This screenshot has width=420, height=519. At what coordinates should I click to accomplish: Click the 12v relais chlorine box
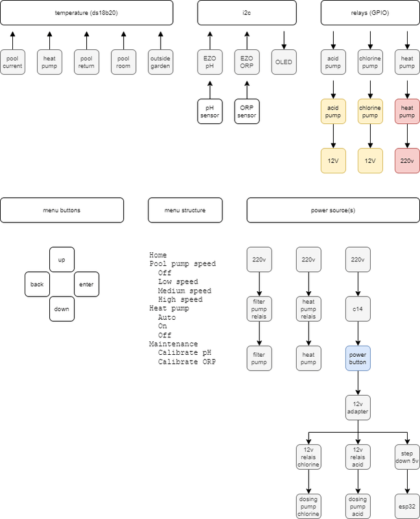coord(309,457)
